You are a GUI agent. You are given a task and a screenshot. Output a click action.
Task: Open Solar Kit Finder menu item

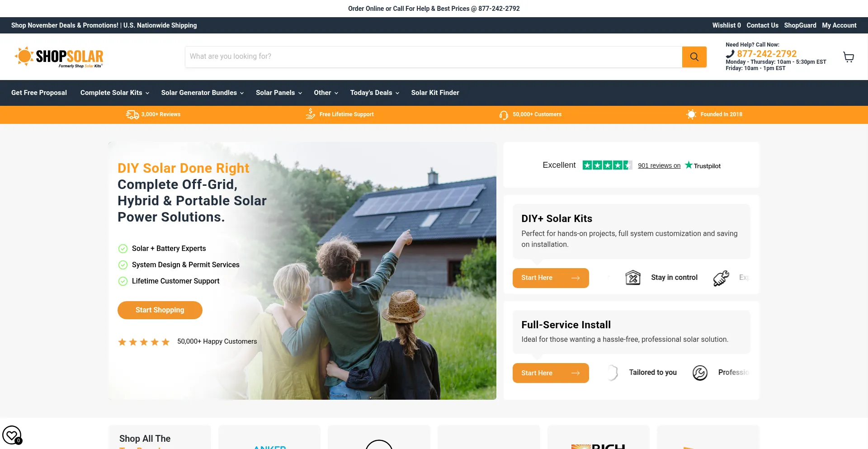(x=435, y=93)
